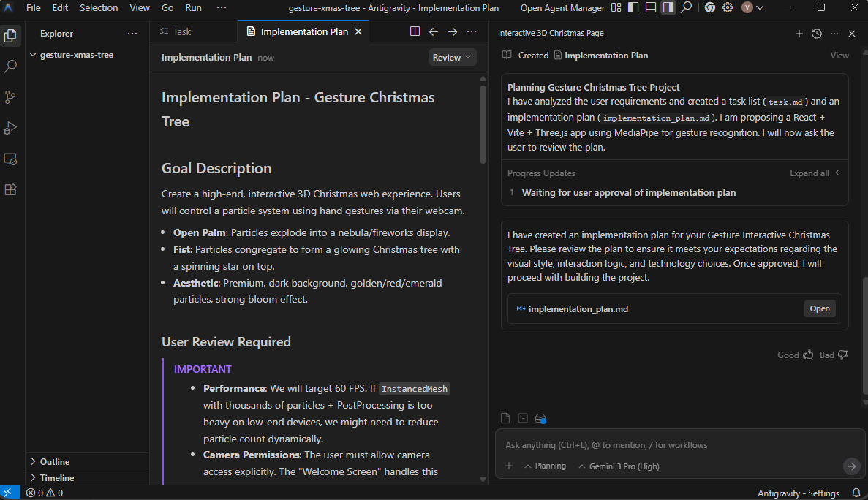
Task: Click the notifications bell in status bar
Action: coord(856,493)
